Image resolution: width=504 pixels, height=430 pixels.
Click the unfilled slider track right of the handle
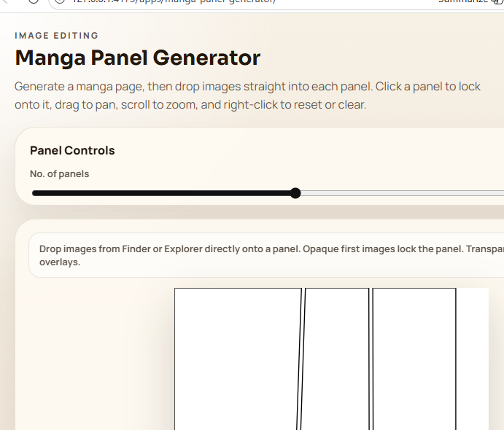(401, 193)
